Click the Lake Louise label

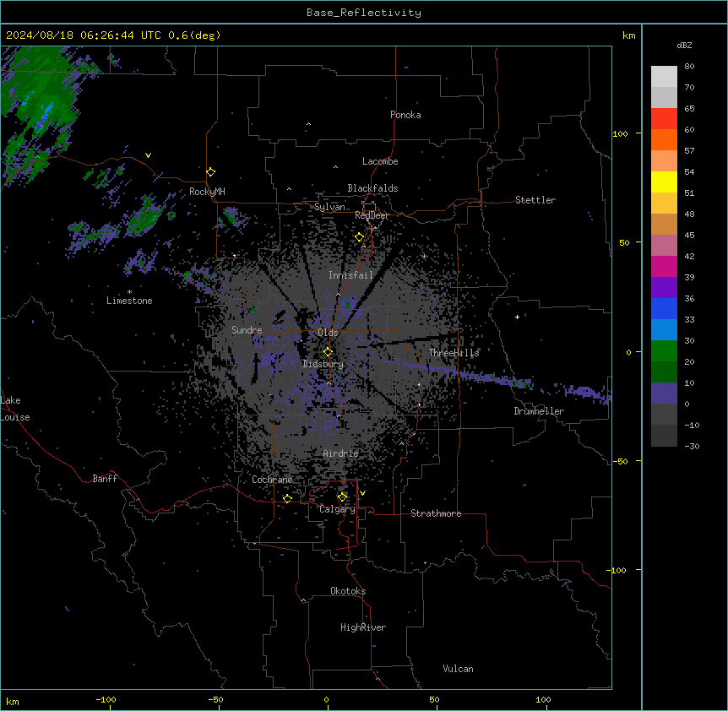click(x=15, y=409)
